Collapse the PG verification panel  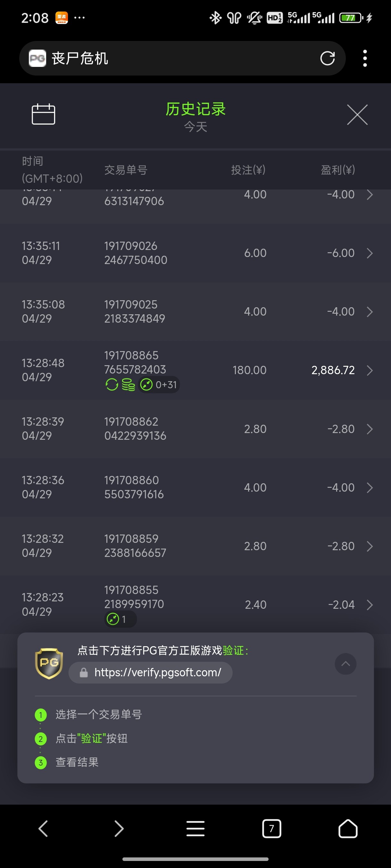pos(345,664)
